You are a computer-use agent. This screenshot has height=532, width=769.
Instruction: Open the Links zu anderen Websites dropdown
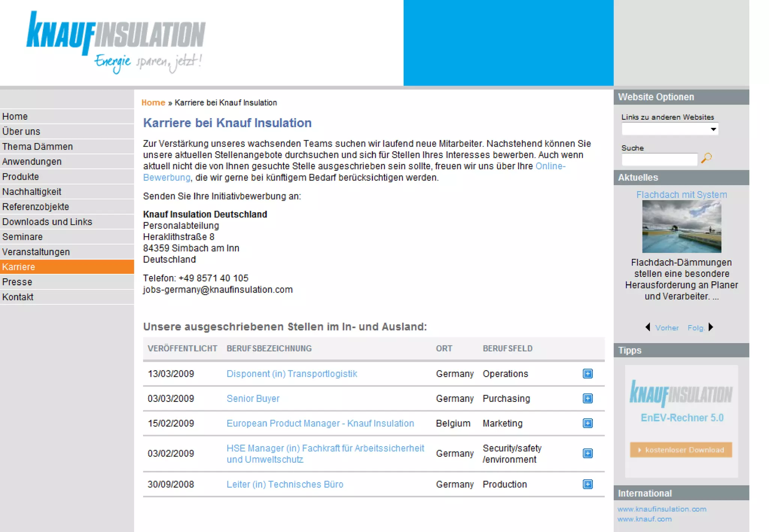(x=670, y=129)
